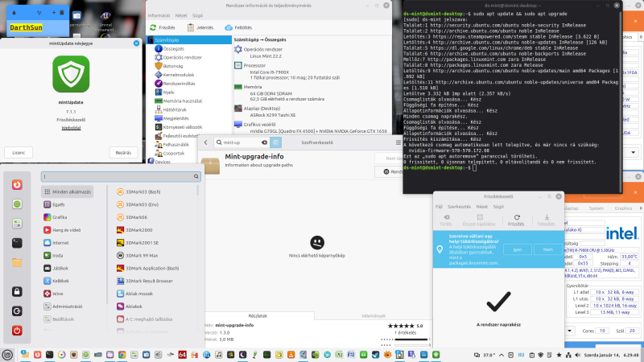Click the red Shut down icon in the menu

[x=17, y=331]
